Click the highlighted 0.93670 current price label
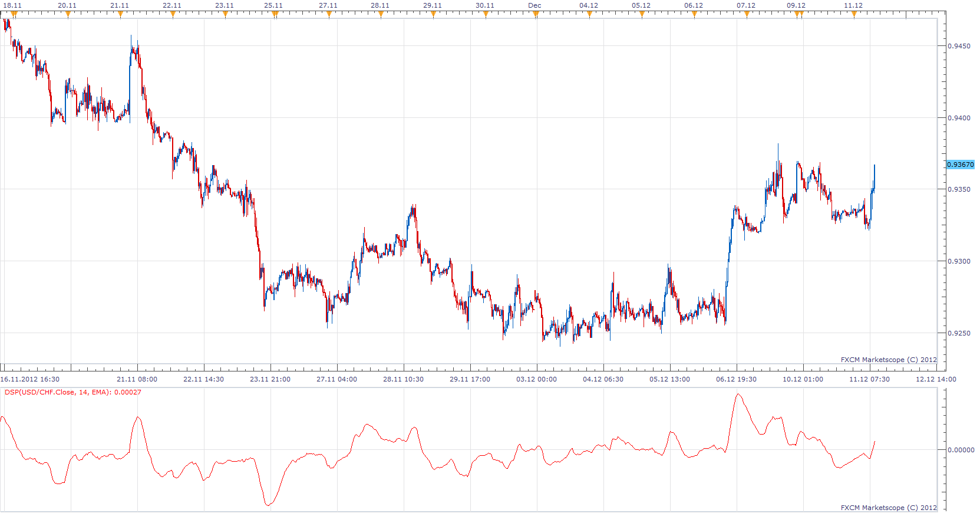This screenshot has width=980, height=513. [961, 165]
